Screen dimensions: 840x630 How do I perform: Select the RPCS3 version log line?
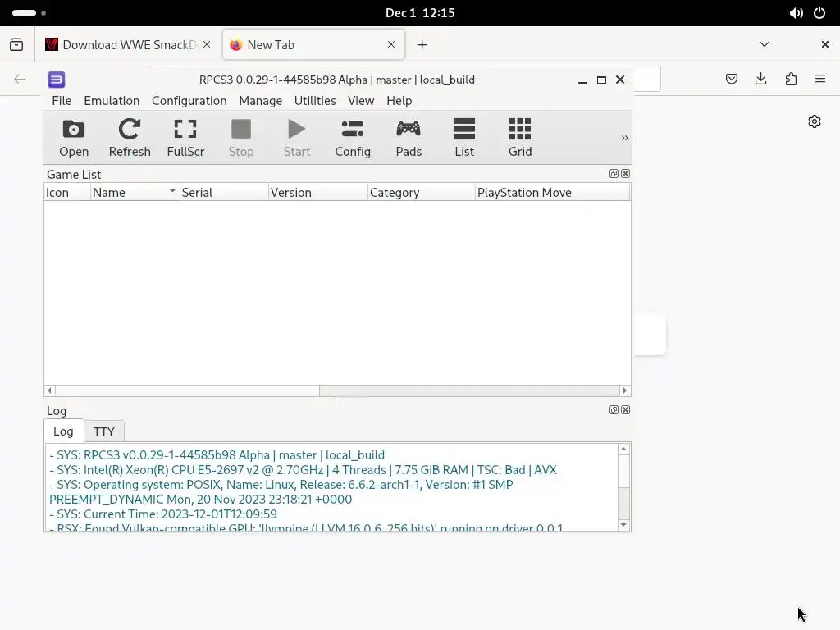pyautogui.click(x=217, y=454)
